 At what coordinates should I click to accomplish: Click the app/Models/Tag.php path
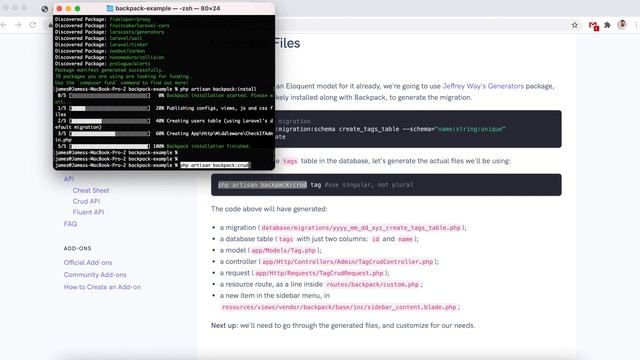(x=283, y=250)
